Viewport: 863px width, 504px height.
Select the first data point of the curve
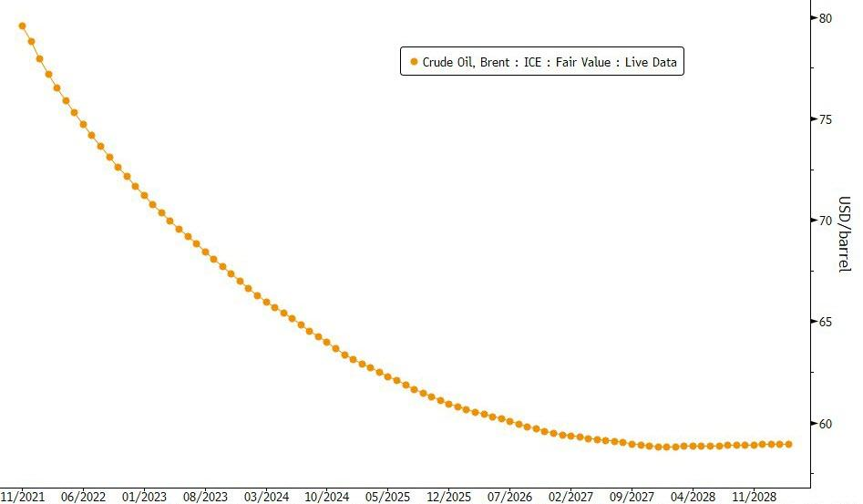click(x=23, y=26)
